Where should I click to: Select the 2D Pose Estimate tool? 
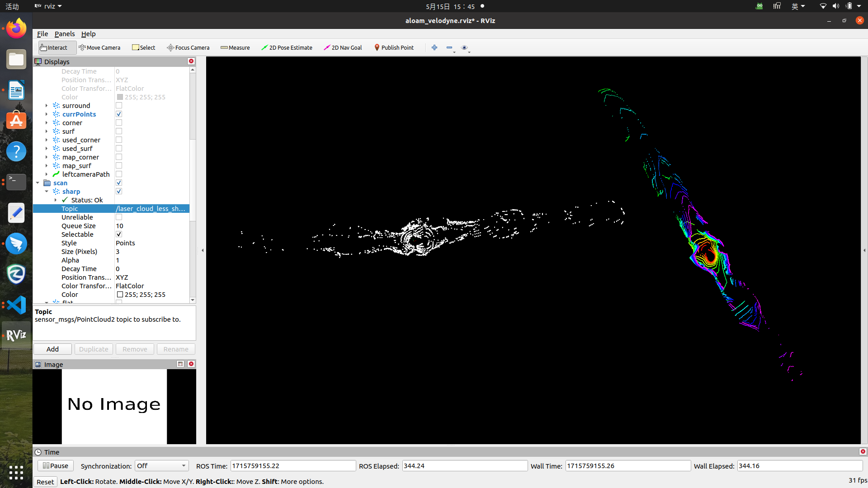pyautogui.click(x=287, y=47)
